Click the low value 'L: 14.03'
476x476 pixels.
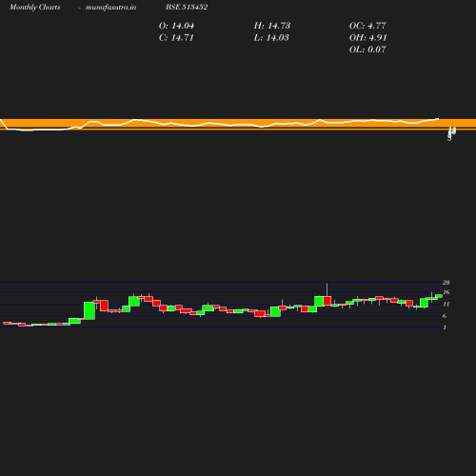(x=271, y=38)
